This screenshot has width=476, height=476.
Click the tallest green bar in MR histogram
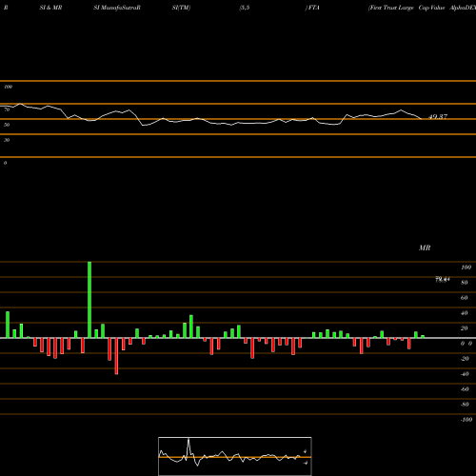[89, 300]
